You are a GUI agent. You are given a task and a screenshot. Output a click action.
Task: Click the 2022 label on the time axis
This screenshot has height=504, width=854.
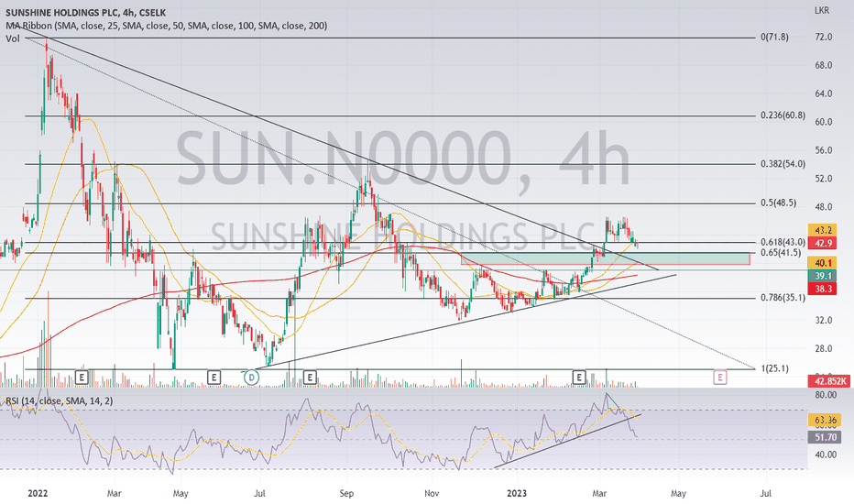(x=38, y=494)
